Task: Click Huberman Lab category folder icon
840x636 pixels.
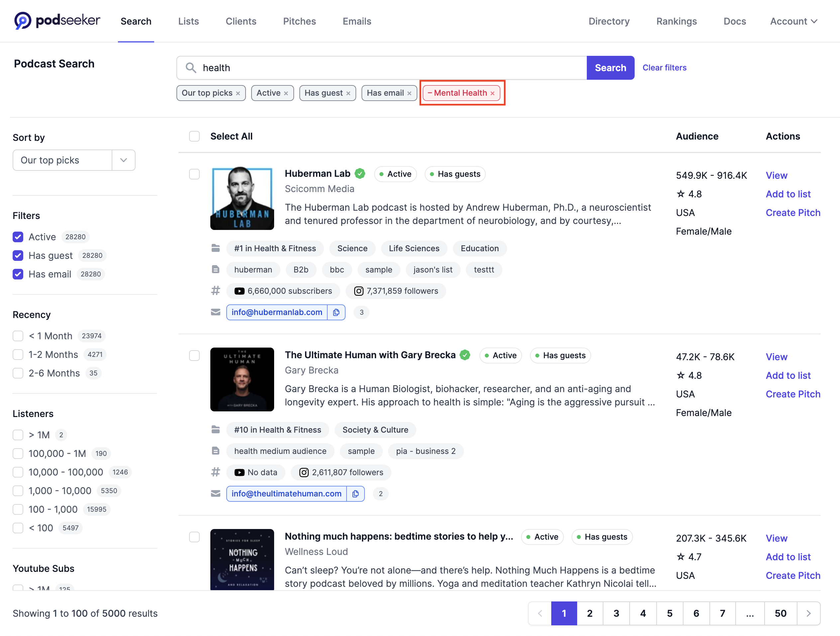Action: [216, 248]
